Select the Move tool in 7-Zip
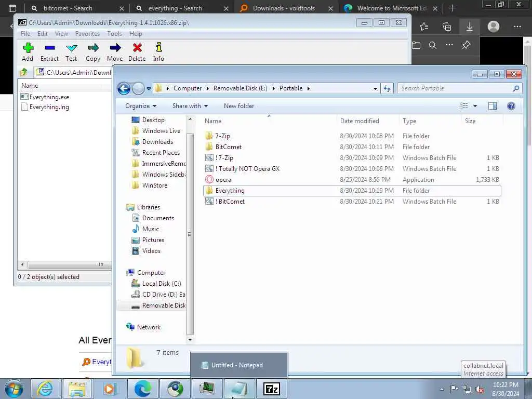The width and height of the screenshot is (532, 399). (x=115, y=52)
